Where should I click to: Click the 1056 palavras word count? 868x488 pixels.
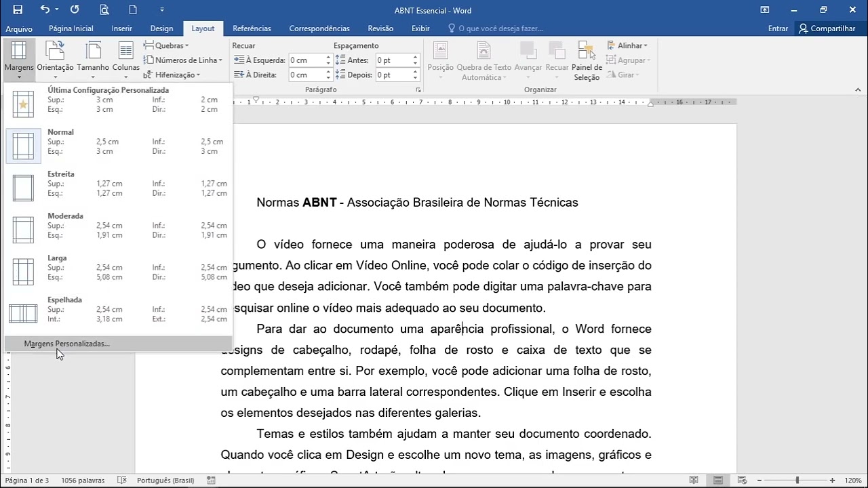click(x=83, y=481)
